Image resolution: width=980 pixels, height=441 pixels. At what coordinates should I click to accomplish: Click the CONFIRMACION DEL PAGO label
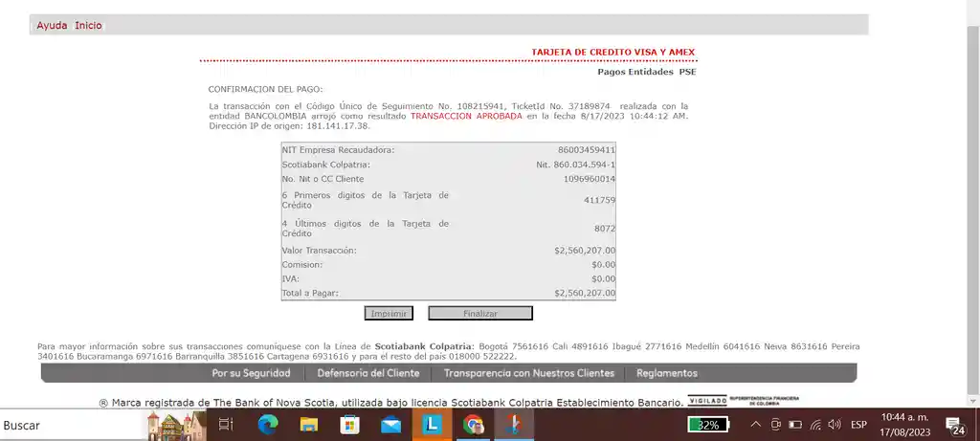[x=266, y=89]
